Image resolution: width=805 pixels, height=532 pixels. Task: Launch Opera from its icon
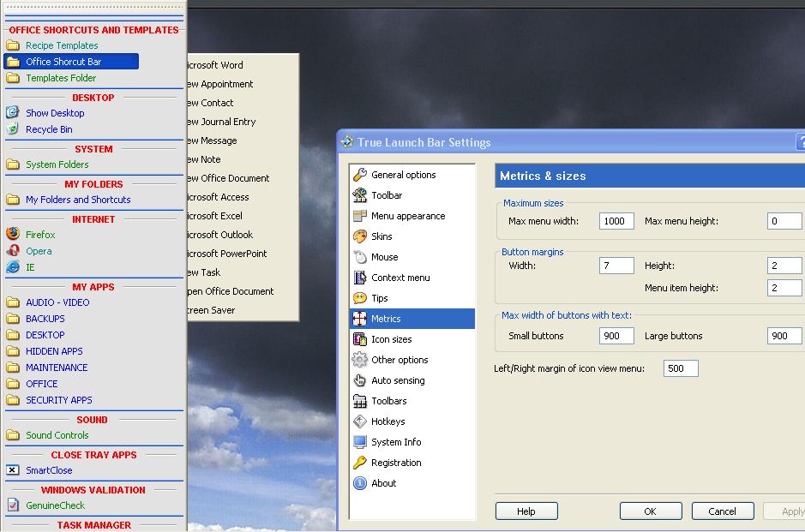click(x=13, y=251)
